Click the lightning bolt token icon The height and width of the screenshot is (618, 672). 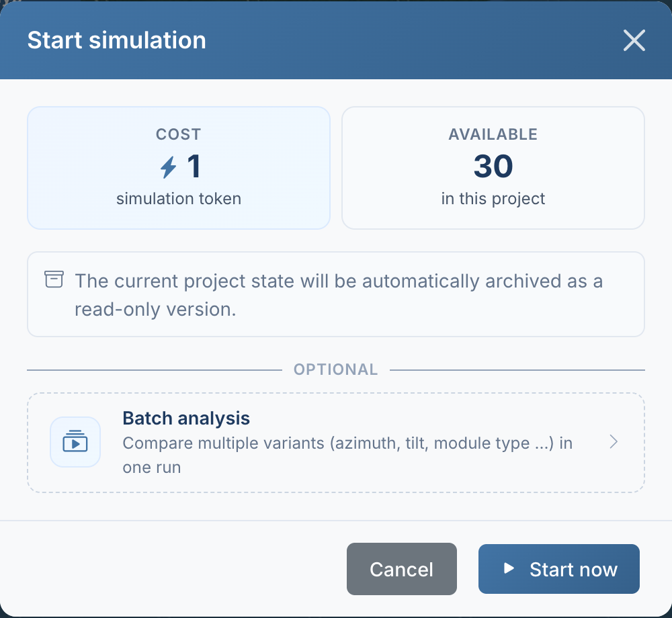[x=169, y=167]
